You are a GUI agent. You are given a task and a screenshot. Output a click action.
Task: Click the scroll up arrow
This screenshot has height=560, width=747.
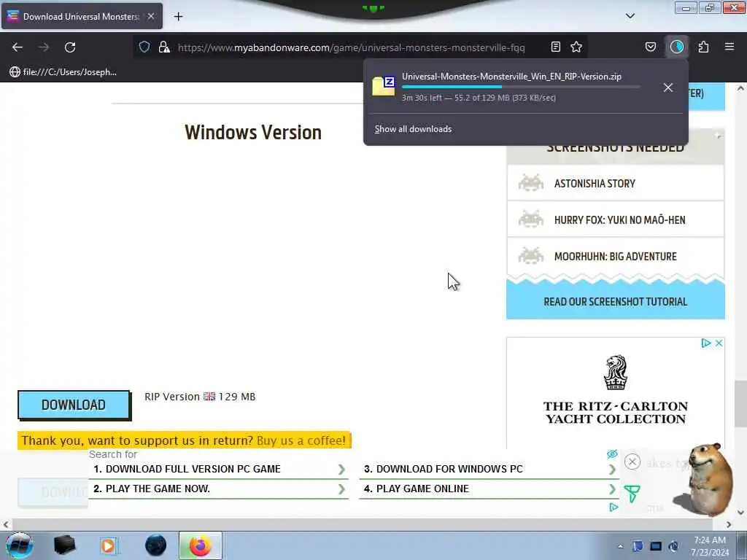click(x=740, y=88)
